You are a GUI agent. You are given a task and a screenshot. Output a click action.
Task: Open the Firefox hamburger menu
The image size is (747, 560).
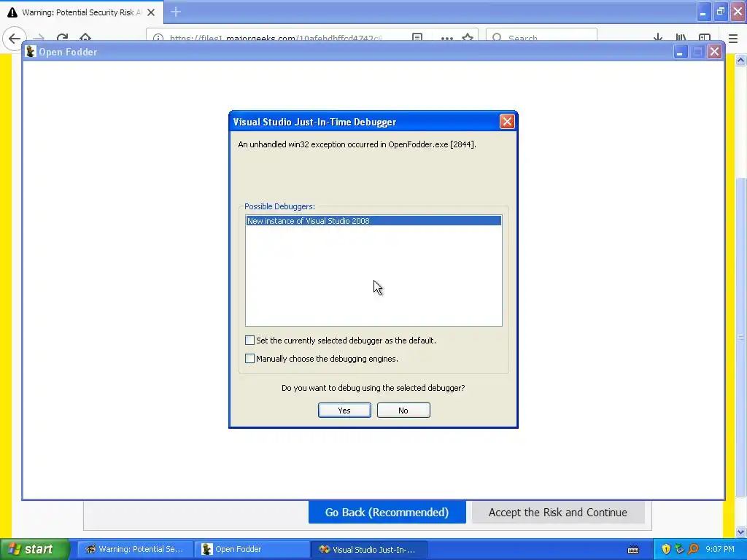[732, 38]
